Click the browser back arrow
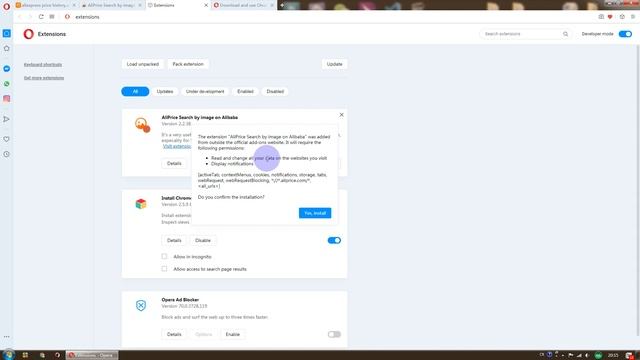Screen dimensions: 640x360 [x=20, y=17]
